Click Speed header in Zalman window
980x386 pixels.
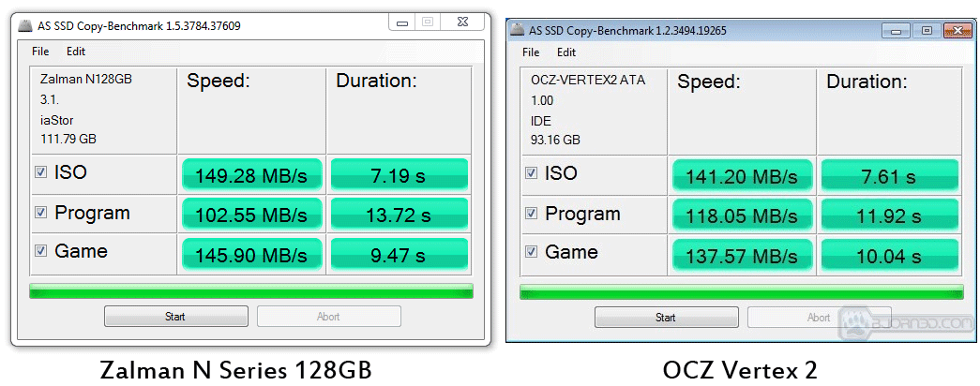pyautogui.click(x=219, y=81)
